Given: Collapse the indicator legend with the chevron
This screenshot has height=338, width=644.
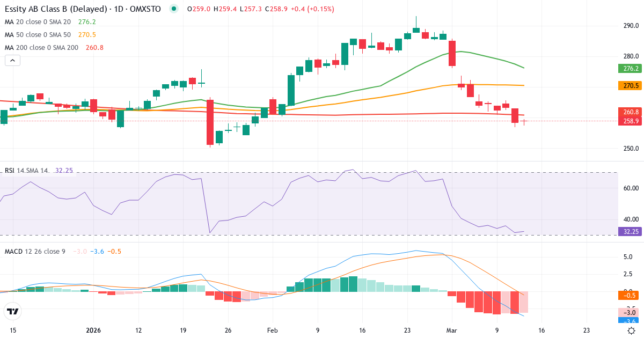Looking at the screenshot, I should (12, 60).
